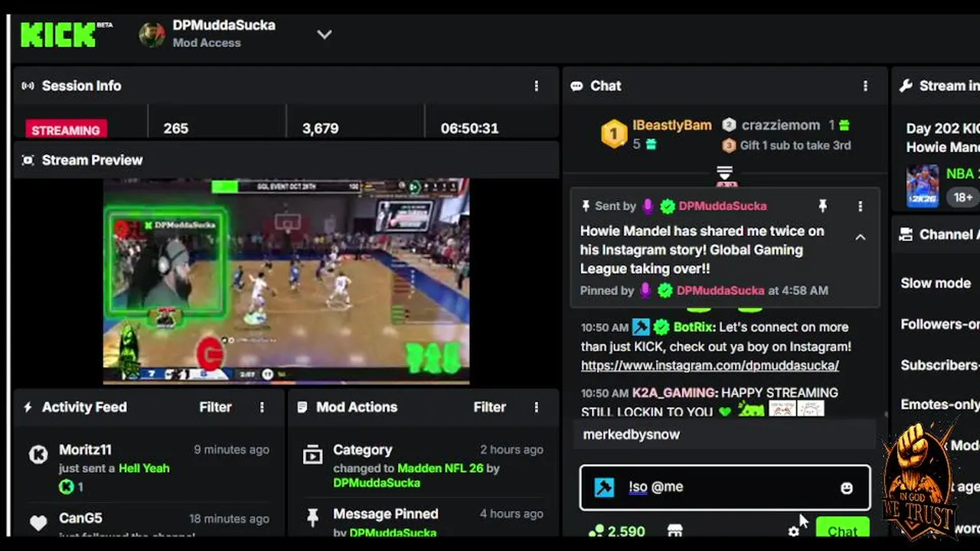Click the follower count 3,679
Viewport: 980px width, 551px height.
coord(320,129)
